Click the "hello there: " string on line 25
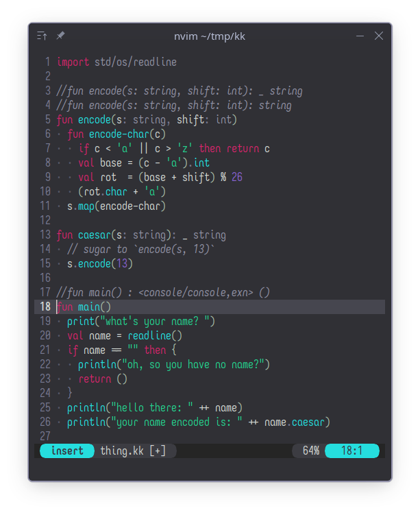The width and height of the screenshot is (420, 515). [152, 408]
